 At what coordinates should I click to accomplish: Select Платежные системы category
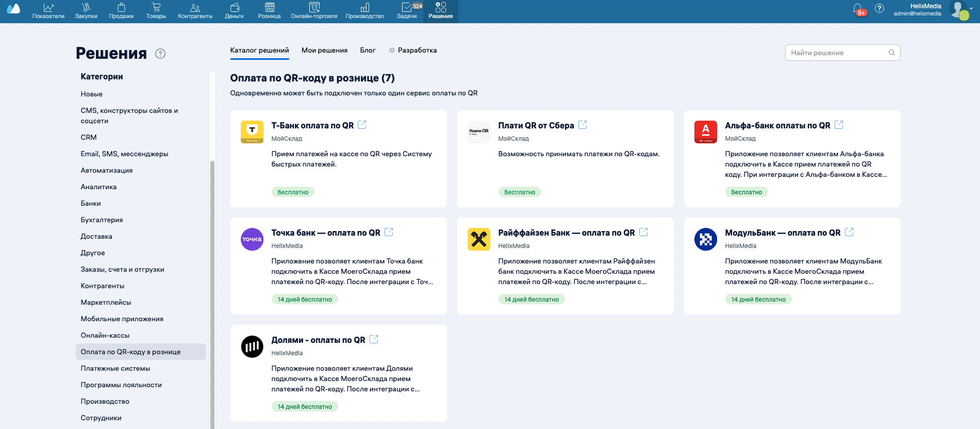[x=115, y=368]
